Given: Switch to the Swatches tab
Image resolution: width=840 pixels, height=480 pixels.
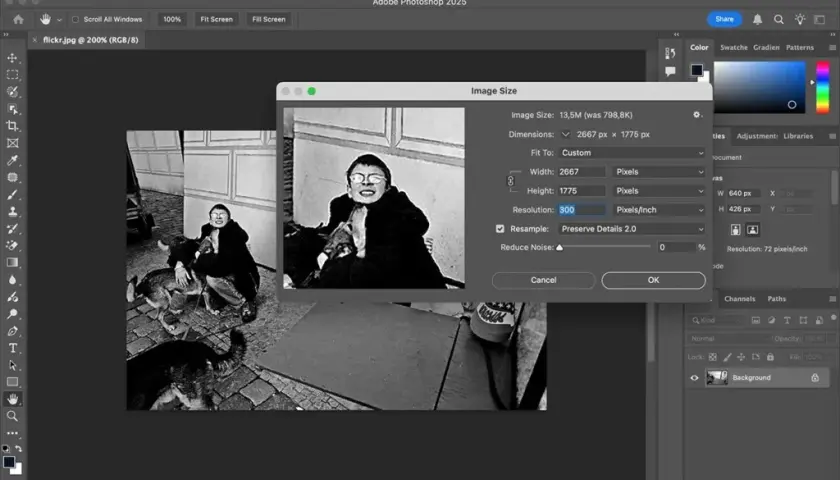Looking at the screenshot, I should point(733,48).
